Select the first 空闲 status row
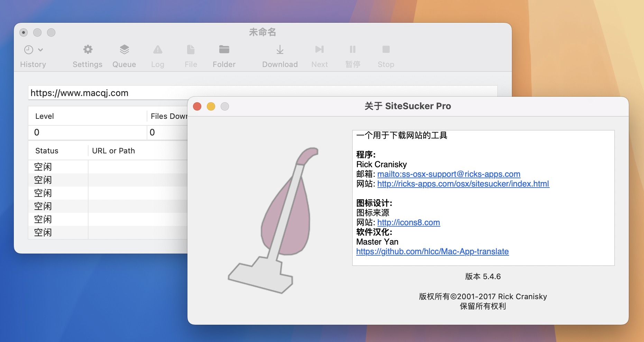This screenshot has width=644, height=342. click(108, 167)
